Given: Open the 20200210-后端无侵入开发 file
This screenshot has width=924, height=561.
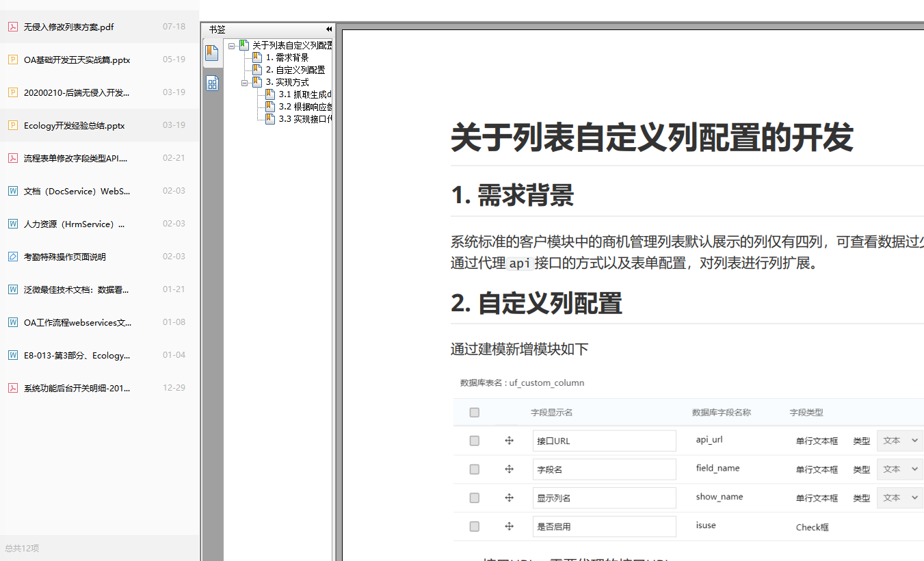Looking at the screenshot, I should pos(75,92).
